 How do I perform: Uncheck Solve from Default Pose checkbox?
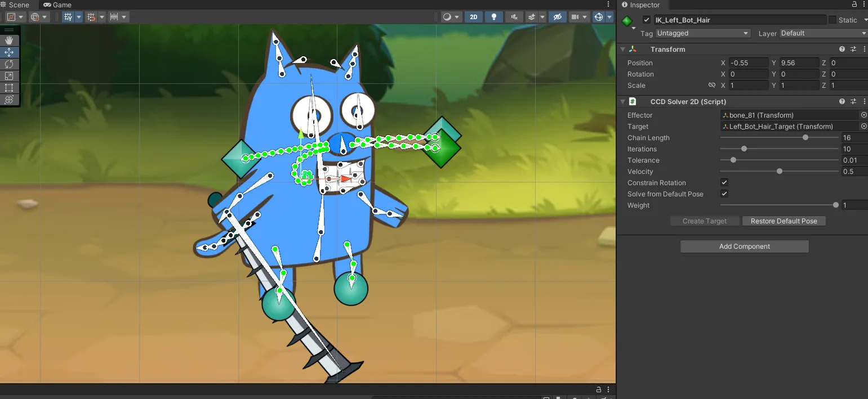pyautogui.click(x=724, y=194)
